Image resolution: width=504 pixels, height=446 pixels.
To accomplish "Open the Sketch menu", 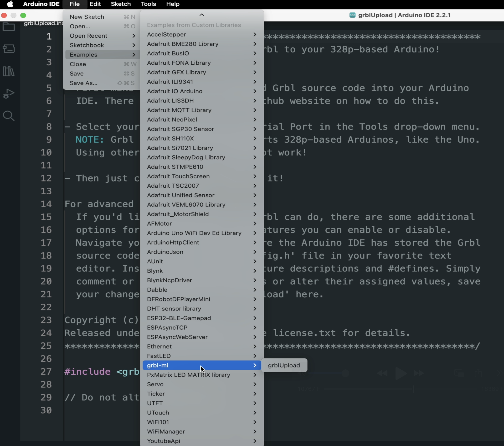I will tap(120, 4).
